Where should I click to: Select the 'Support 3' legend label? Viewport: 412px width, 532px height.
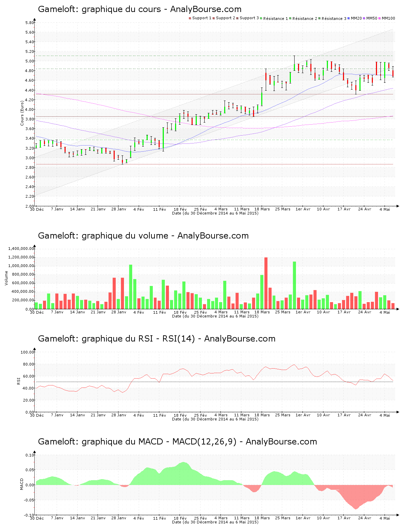249,18
